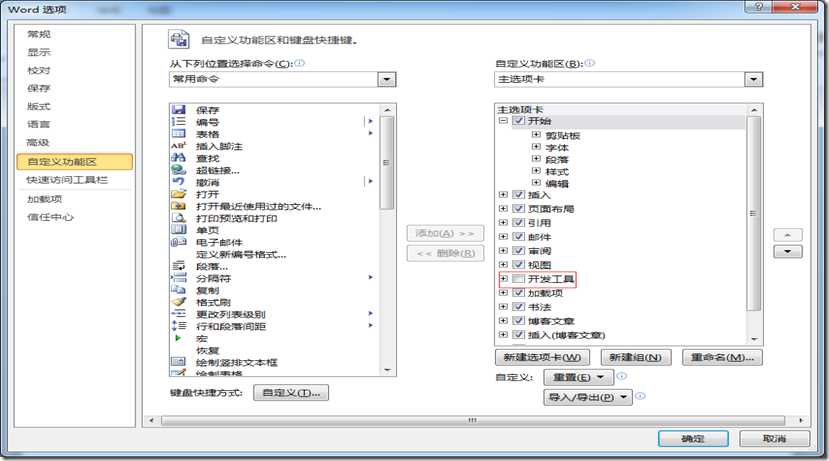Toggle the 页面布局 checkbox
Image resolution: width=829 pixels, height=461 pixels.
519,208
